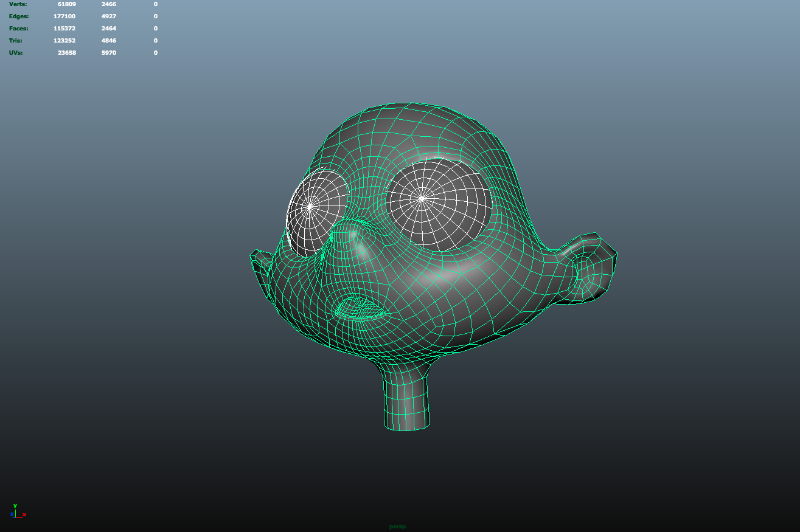Click the total UV count 23658
Viewport: 800px width, 532px height.
pyautogui.click(x=67, y=53)
